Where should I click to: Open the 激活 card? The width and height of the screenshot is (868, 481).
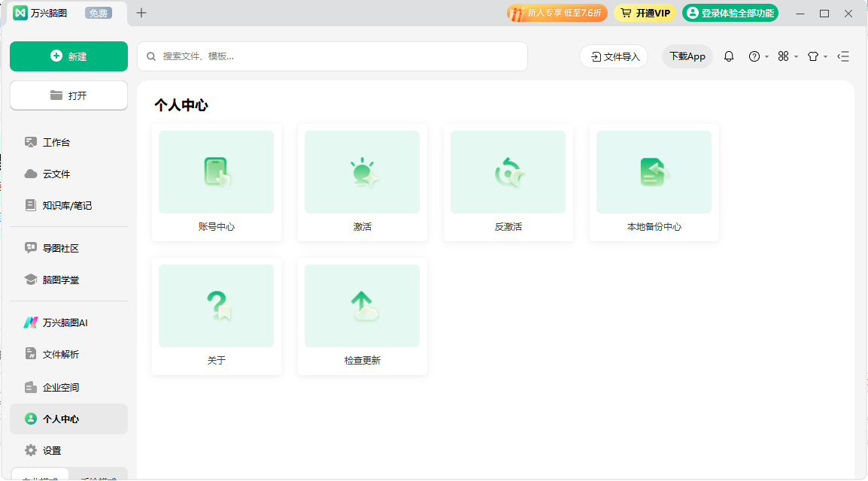[x=362, y=183]
